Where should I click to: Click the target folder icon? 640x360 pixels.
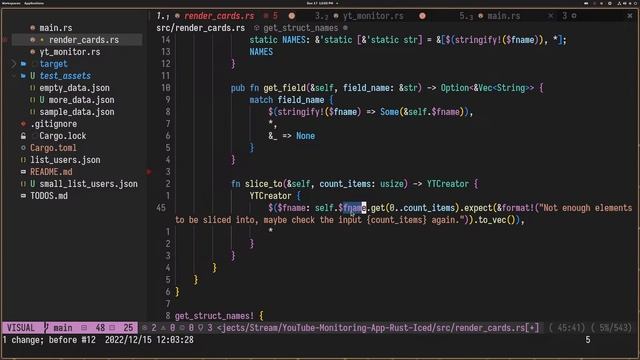click(x=23, y=64)
